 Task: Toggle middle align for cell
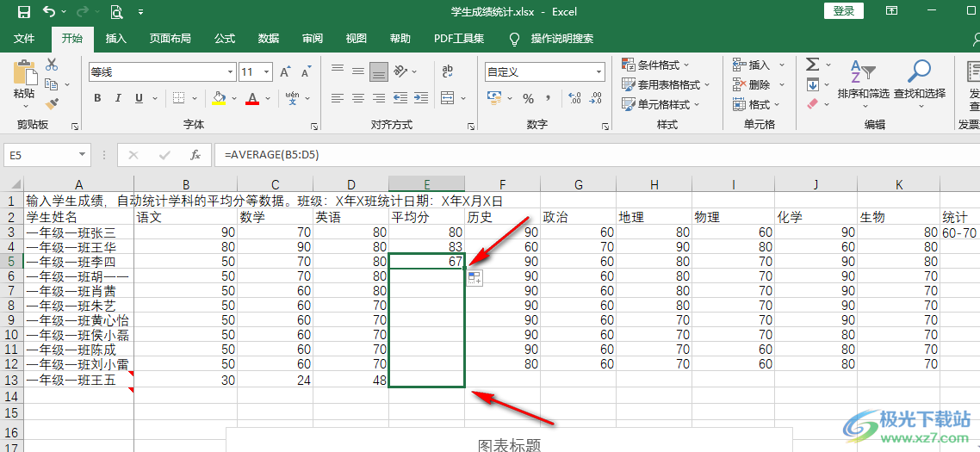coord(358,71)
